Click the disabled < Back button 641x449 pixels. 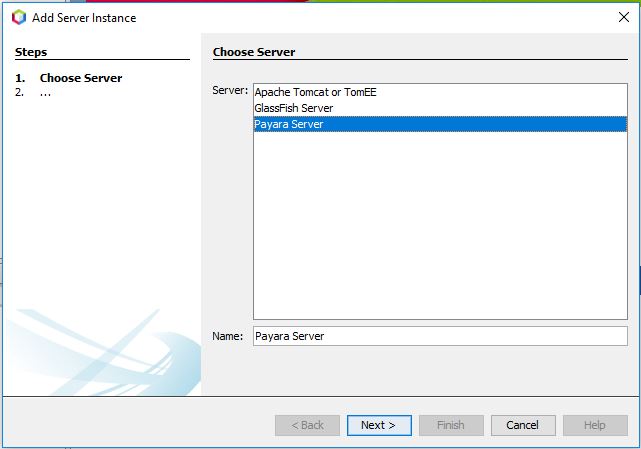click(x=307, y=425)
